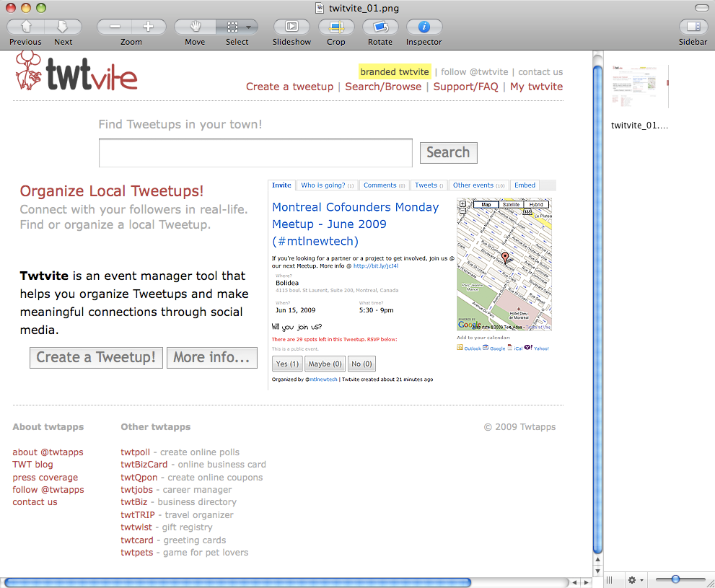
Task: Open the about @twtapps footer link
Action: 48,452
